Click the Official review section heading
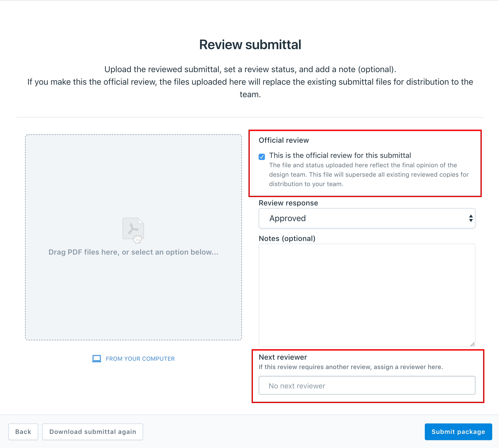 tap(284, 140)
